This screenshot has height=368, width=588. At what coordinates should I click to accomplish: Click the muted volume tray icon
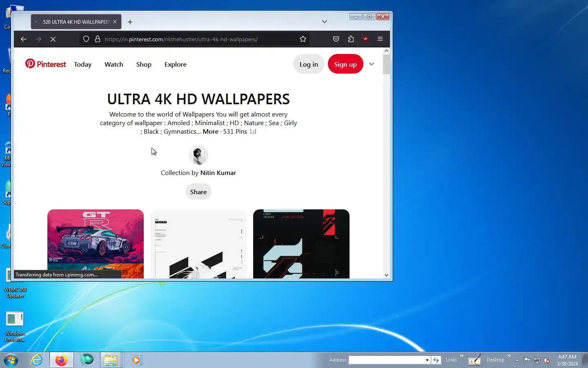coord(547,360)
